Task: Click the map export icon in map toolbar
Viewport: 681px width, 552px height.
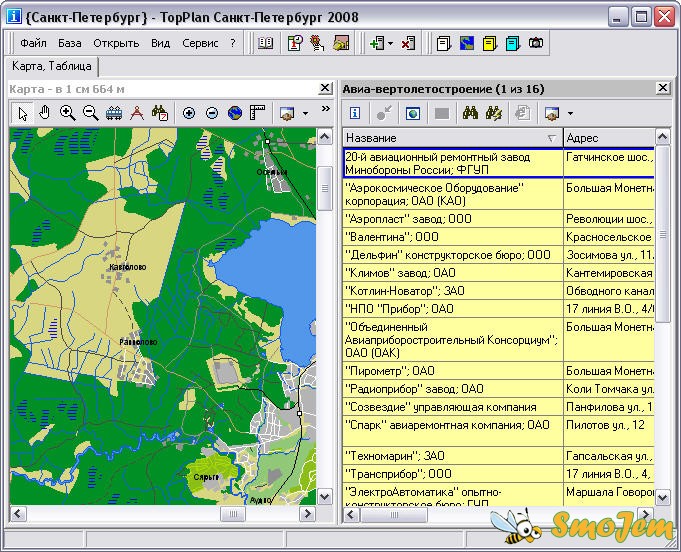Action: (287, 113)
